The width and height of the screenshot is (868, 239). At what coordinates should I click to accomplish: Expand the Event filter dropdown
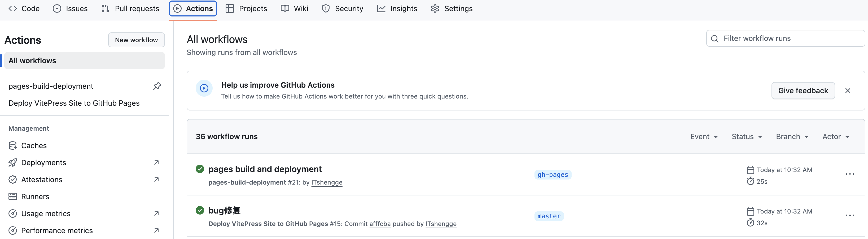coord(704,137)
